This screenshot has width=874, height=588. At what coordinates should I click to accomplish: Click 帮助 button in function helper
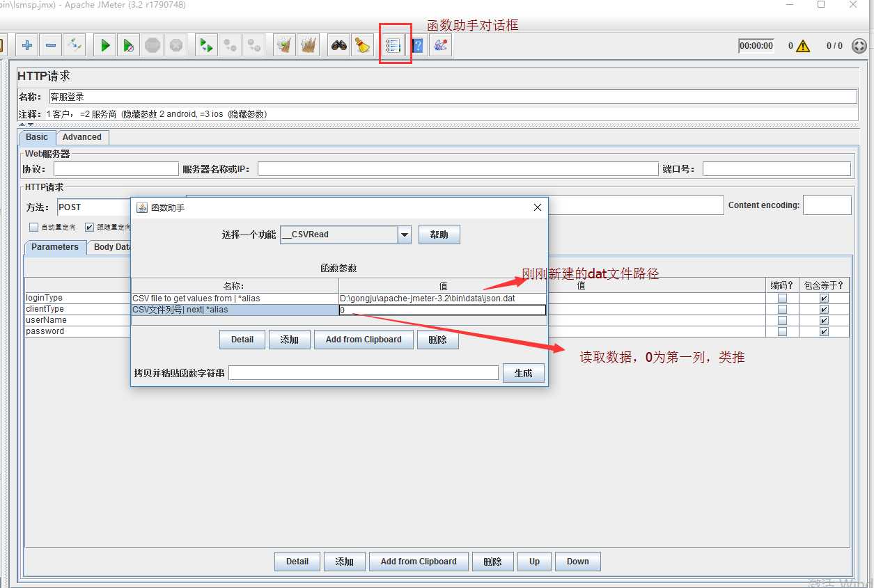[x=439, y=235]
